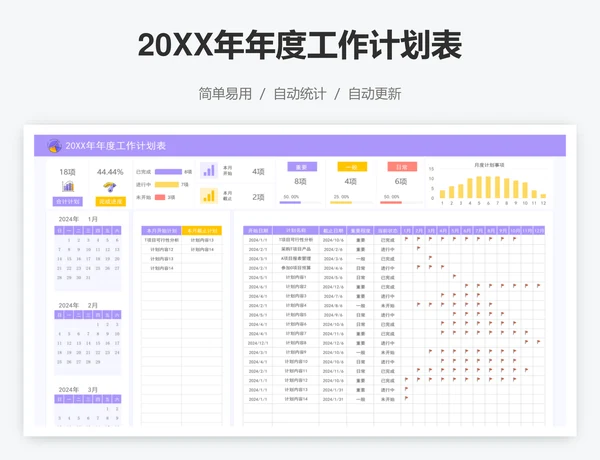Click the purple bar icon beside 本月开始

[x=209, y=171]
